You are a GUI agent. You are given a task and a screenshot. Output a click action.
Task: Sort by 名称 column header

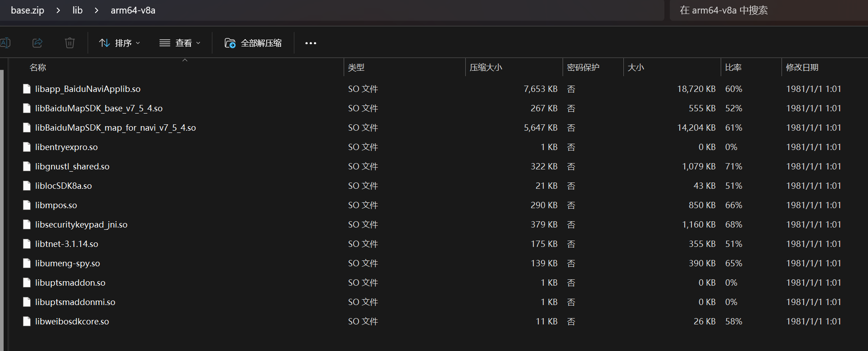pyautogui.click(x=38, y=68)
